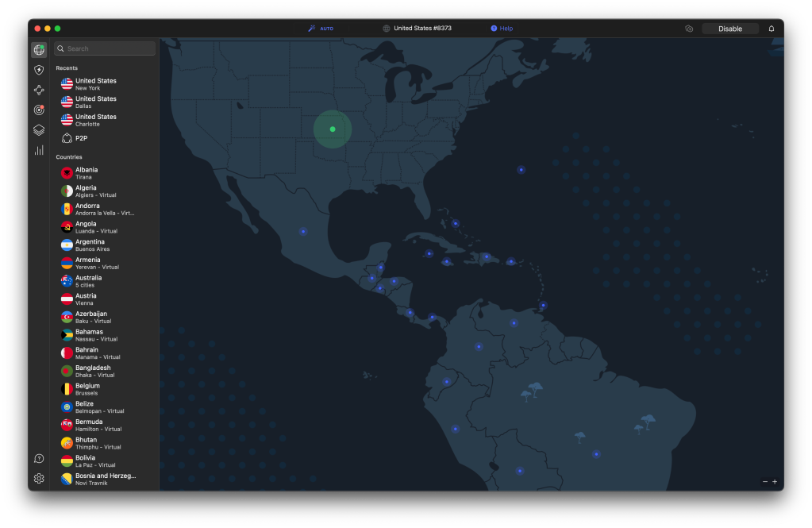Choose United States Dallas from Recents
Viewport: 812px width, 528px height.
coord(95,102)
